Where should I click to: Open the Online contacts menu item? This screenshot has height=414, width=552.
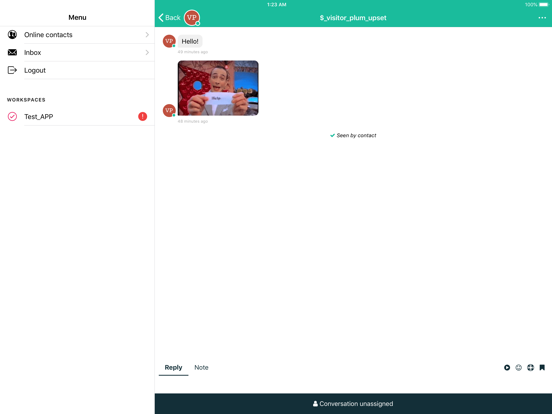point(77,35)
